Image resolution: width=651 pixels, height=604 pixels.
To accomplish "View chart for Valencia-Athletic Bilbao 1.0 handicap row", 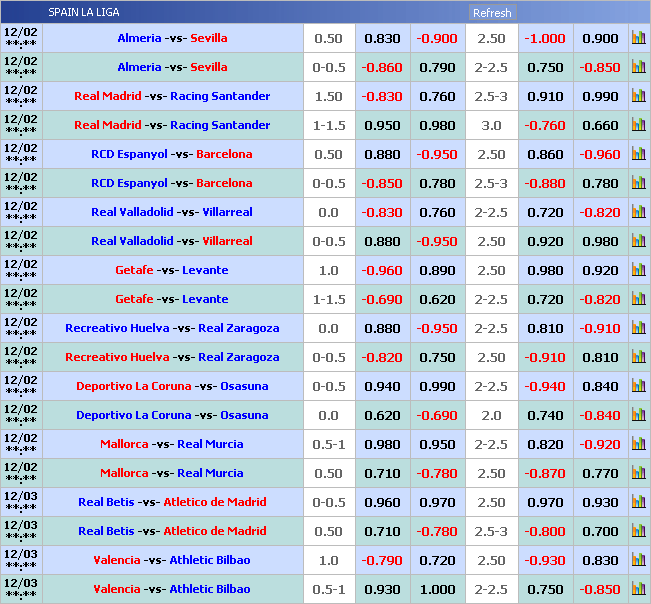I will [638, 560].
